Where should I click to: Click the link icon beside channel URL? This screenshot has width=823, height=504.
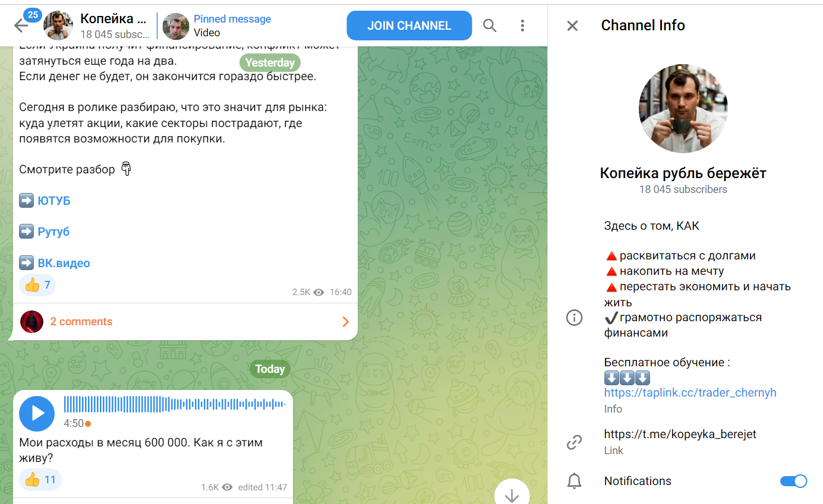click(x=574, y=442)
